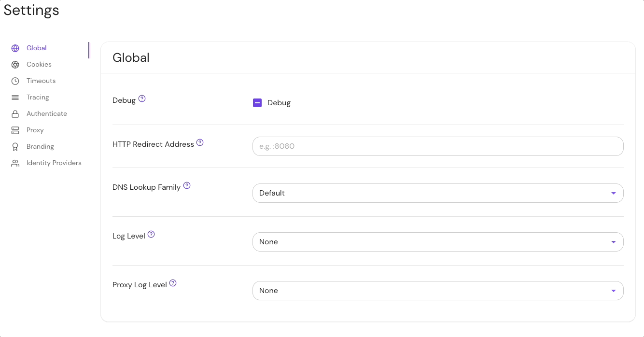Toggle the Debug checkbox
This screenshot has width=644, height=337.
click(x=257, y=103)
